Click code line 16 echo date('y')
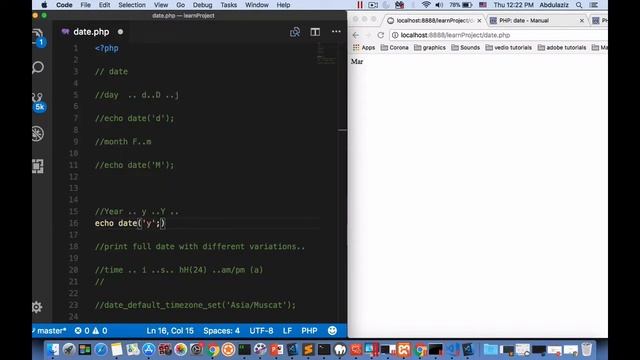 pyautogui.click(x=130, y=223)
